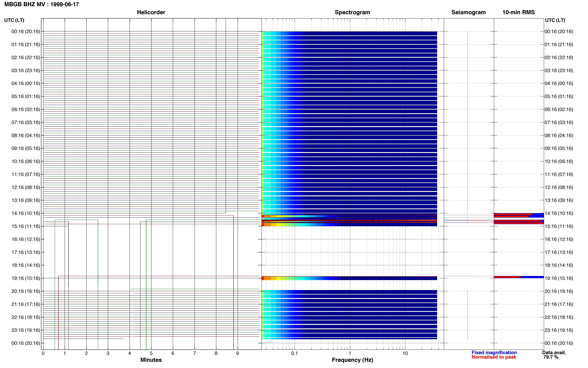Click the "10-min RMS" panel heading

518,12
